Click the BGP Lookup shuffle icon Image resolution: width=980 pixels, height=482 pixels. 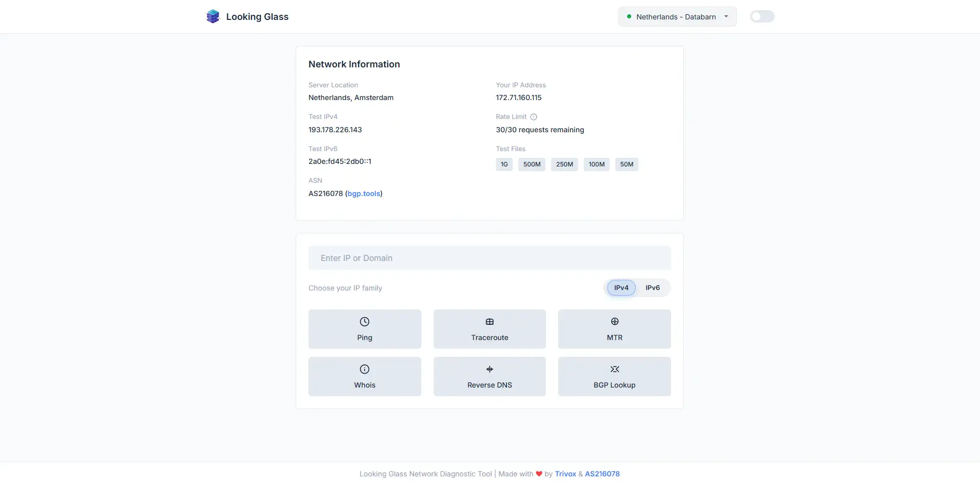(x=615, y=369)
